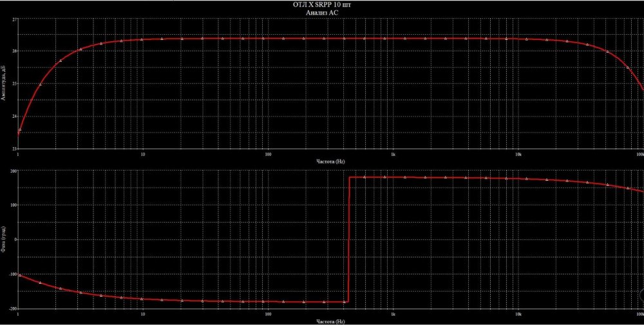Select the -200 tick on the phase axis
The image size is (644, 325).
pyautogui.click(x=12, y=308)
